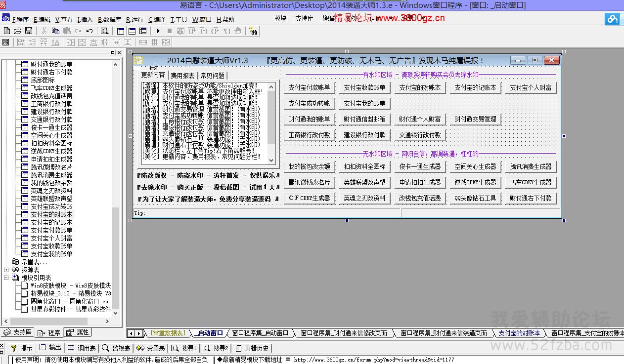The image size is (624, 364).
Task: Click the hand icon in the debug toolbar
Action: [238, 31]
